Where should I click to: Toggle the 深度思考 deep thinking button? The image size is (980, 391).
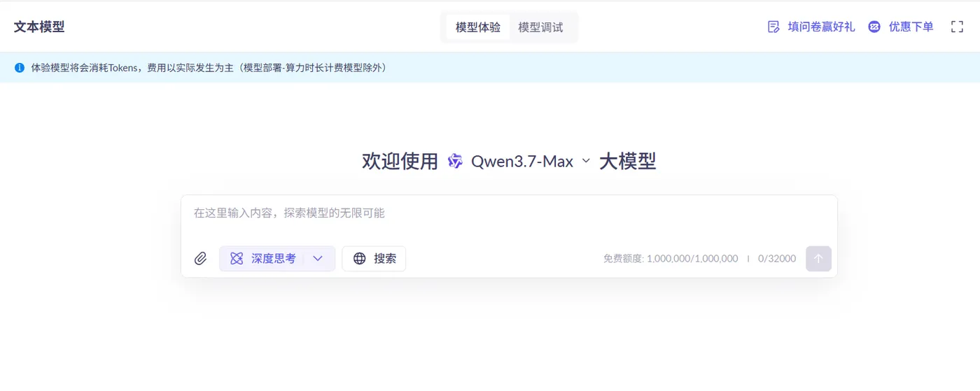pos(263,259)
